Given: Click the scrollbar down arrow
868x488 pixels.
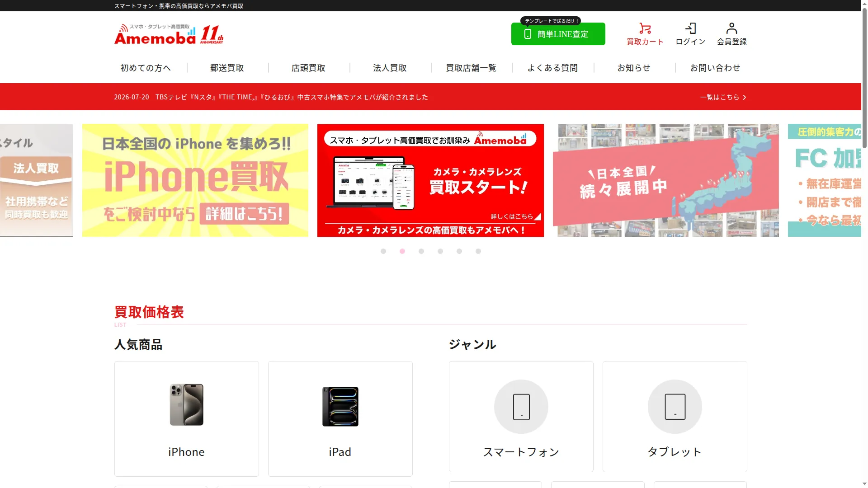Looking at the screenshot, I should [x=864, y=484].
